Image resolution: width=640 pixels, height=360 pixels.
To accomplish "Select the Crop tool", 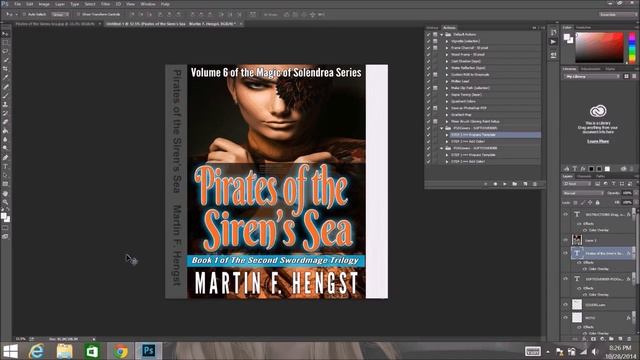I will click(x=5, y=69).
